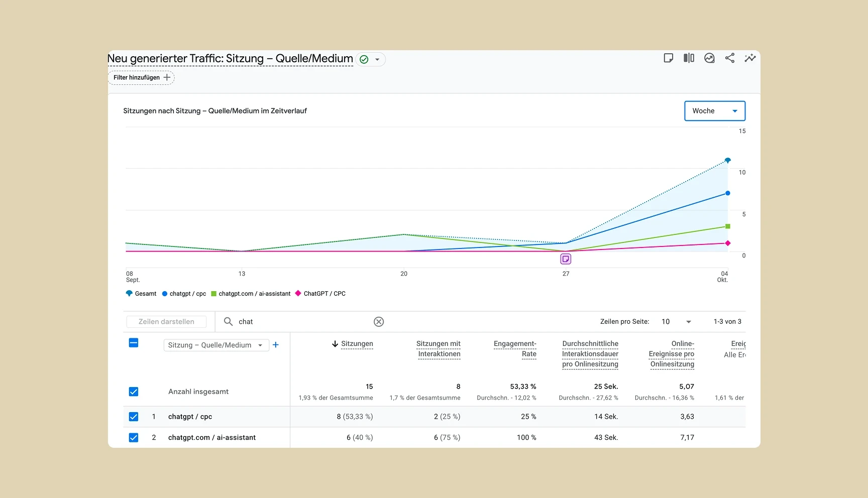The width and height of the screenshot is (868, 498).
Task: Sort by Engagement-Rate column header
Action: click(x=515, y=349)
